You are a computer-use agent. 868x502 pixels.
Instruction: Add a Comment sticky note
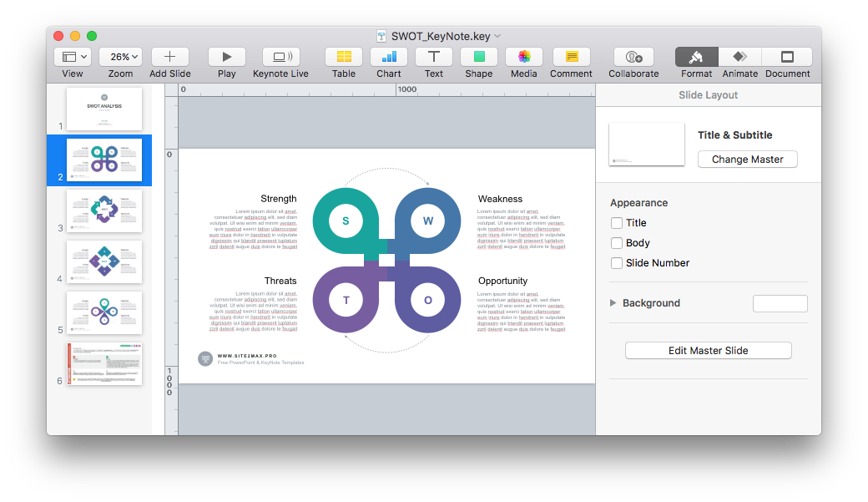click(x=571, y=57)
